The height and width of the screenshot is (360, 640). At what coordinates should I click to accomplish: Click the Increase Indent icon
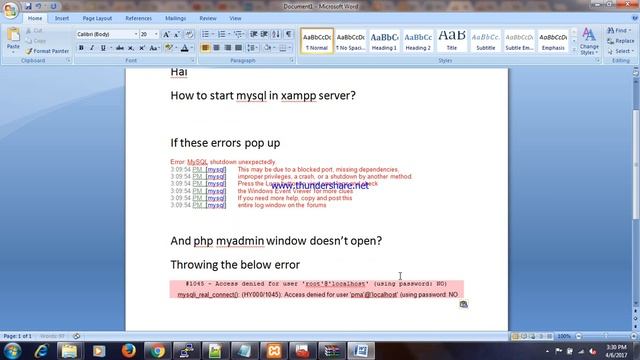point(264,34)
